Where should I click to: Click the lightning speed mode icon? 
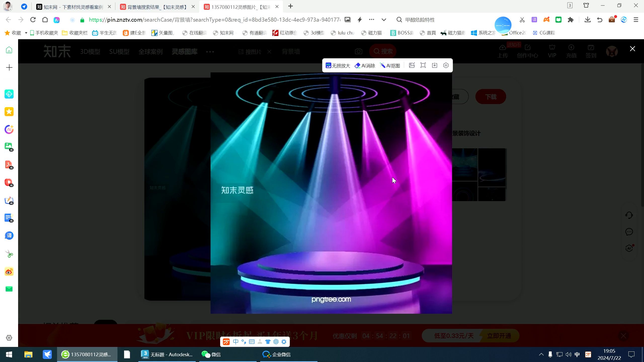[x=360, y=20]
